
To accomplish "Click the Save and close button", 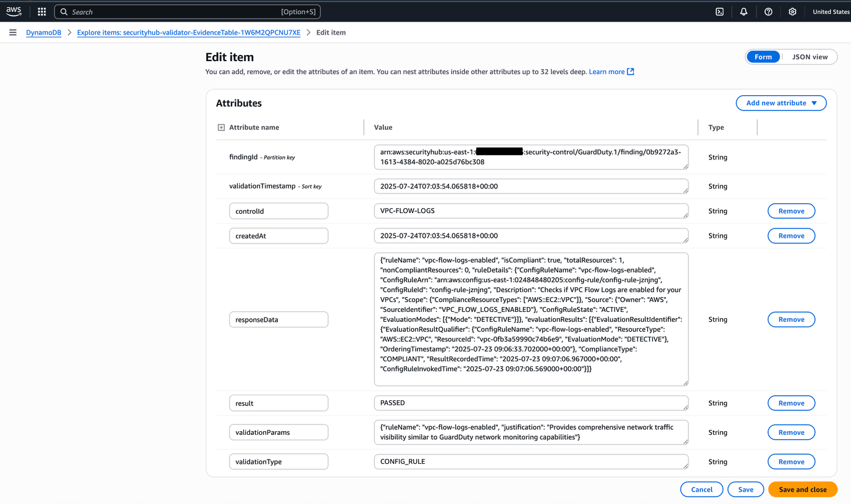I will 802,489.
